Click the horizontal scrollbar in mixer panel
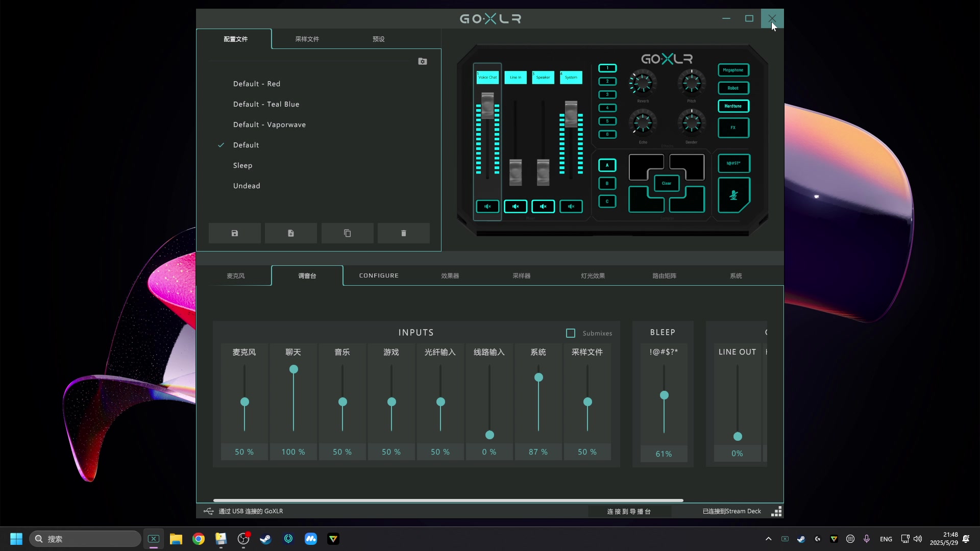Viewport: 980px width, 551px height. pyautogui.click(x=448, y=500)
